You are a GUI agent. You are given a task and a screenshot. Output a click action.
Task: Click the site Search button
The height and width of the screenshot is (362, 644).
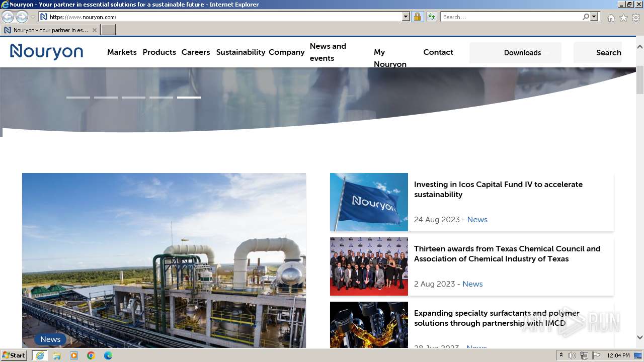598,53
